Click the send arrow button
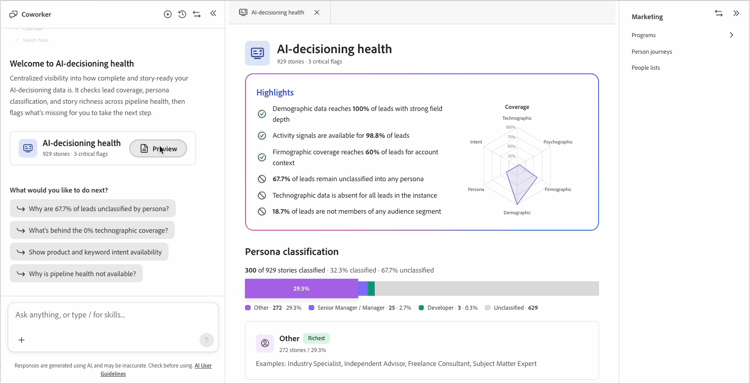Image resolution: width=750 pixels, height=383 pixels. (206, 340)
